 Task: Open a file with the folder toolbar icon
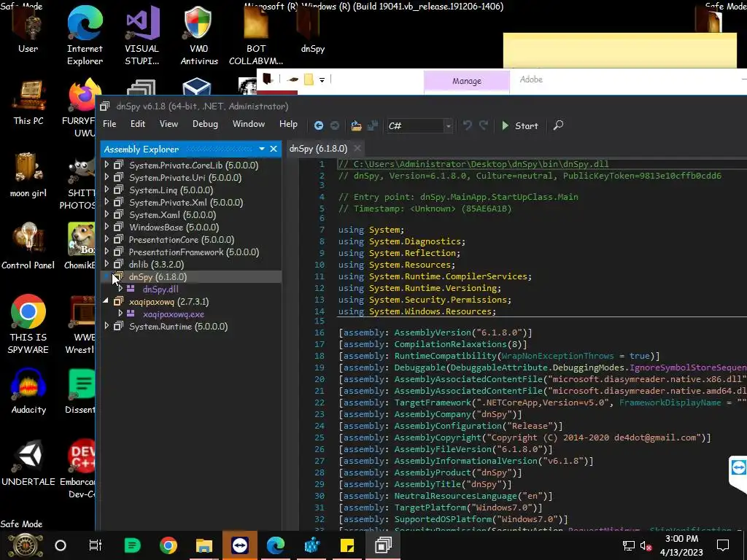[356, 125]
